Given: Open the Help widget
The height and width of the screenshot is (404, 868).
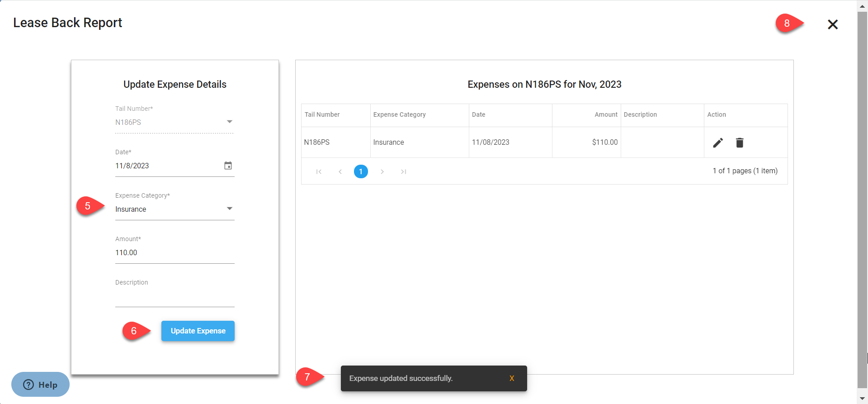Looking at the screenshot, I should [40, 385].
